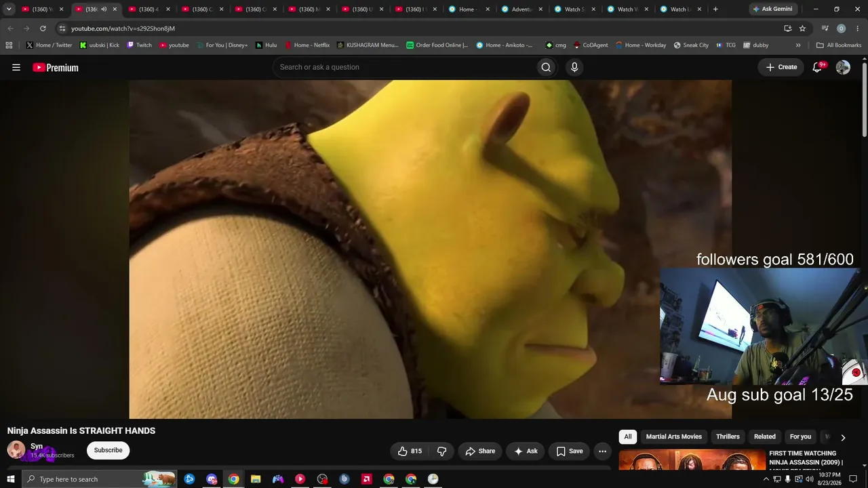Open For You | Disney+ bookmark
The image size is (868, 488).
tap(222, 45)
